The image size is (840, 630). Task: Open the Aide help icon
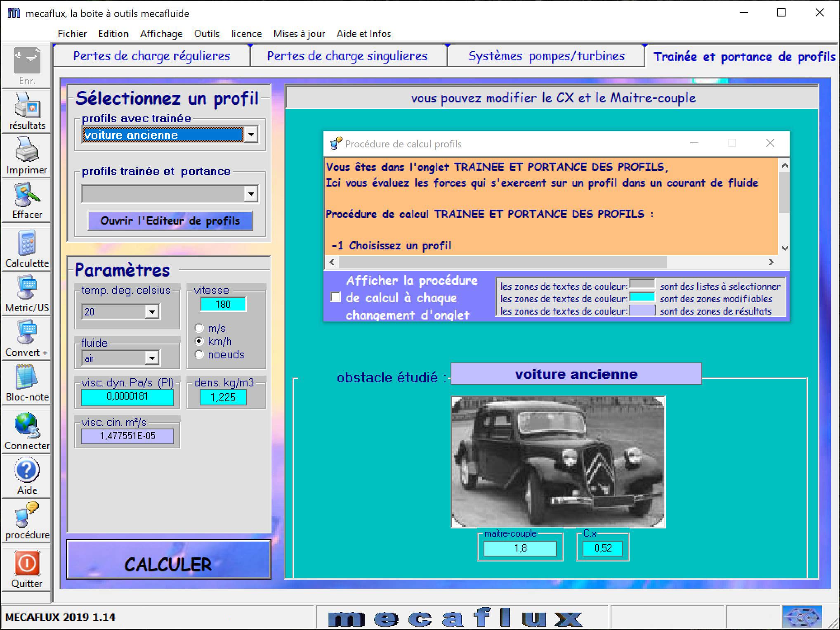[27, 475]
